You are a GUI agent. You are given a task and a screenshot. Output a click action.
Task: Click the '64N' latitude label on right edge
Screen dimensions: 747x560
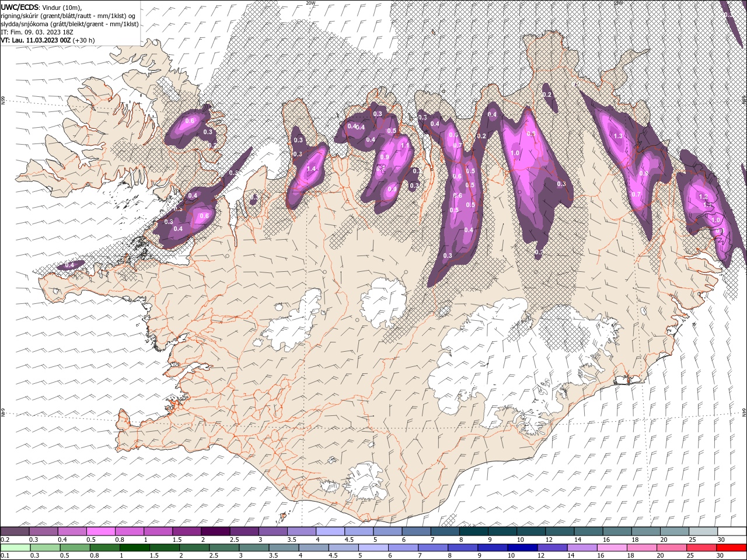click(744, 412)
